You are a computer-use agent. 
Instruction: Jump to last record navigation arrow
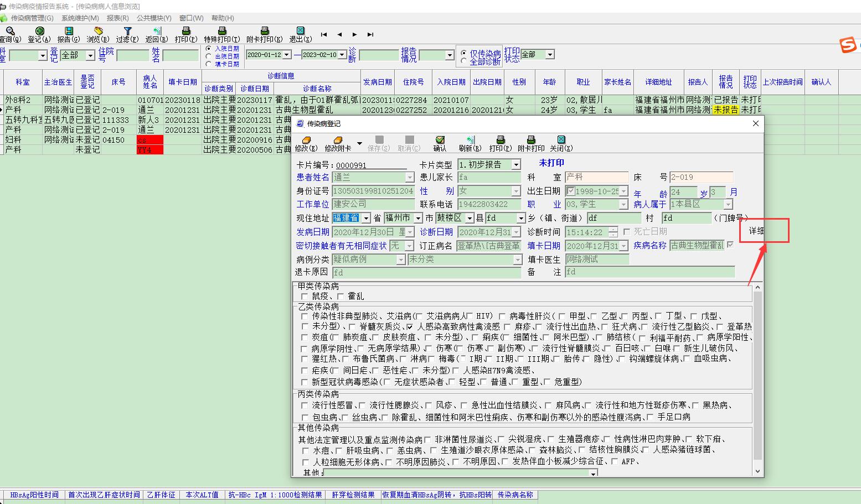(x=370, y=34)
